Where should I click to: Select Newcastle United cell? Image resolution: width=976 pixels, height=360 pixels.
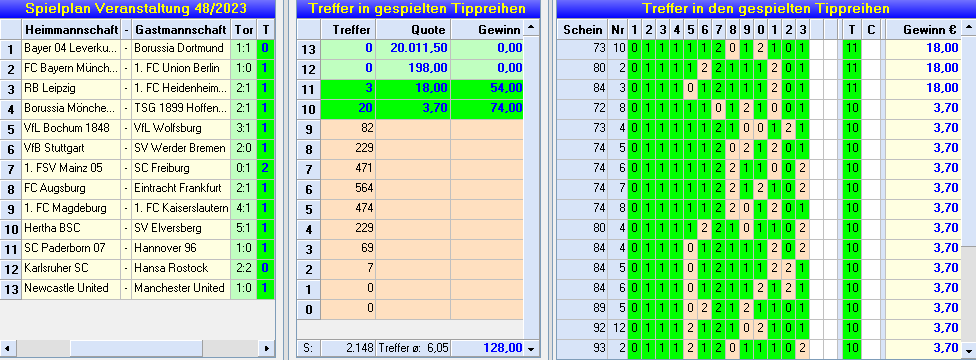[x=72, y=288]
